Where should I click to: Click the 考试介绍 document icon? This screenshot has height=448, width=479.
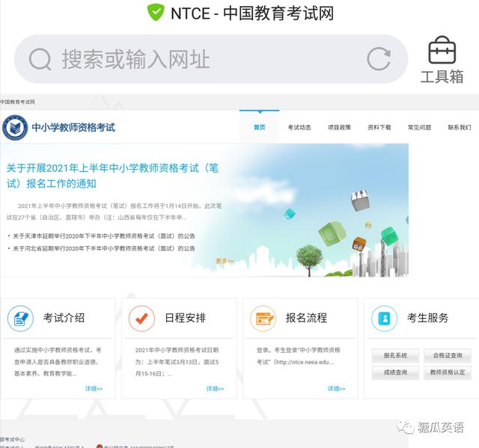pyautogui.click(x=20, y=319)
